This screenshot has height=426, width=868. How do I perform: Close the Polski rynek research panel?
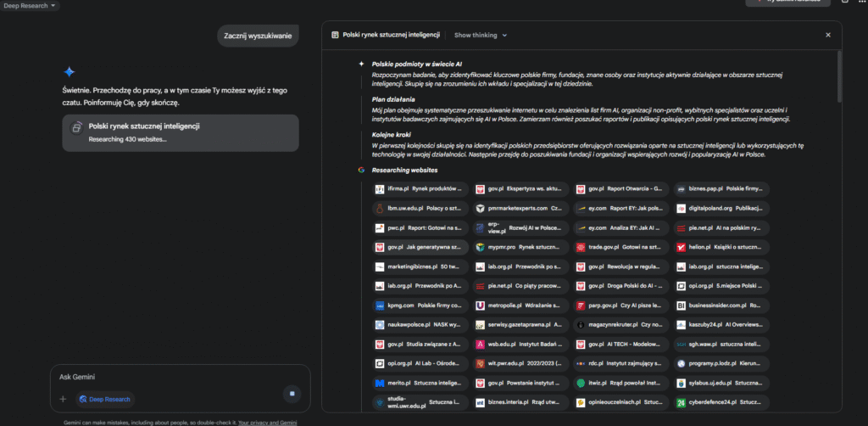828,35
